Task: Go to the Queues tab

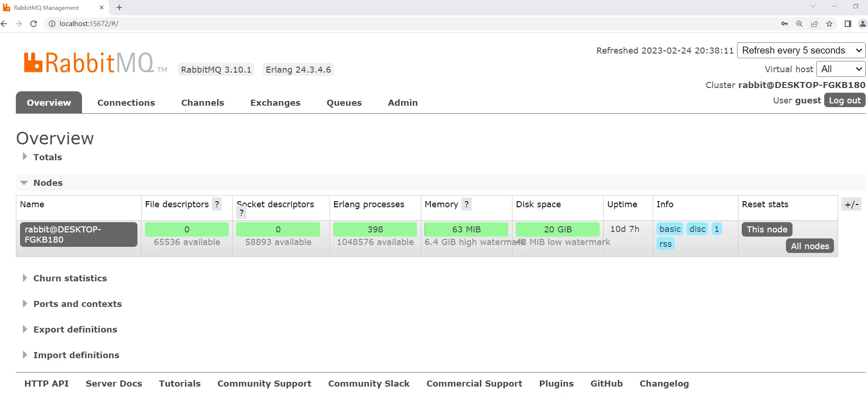Action: click(x=344, y=102)
